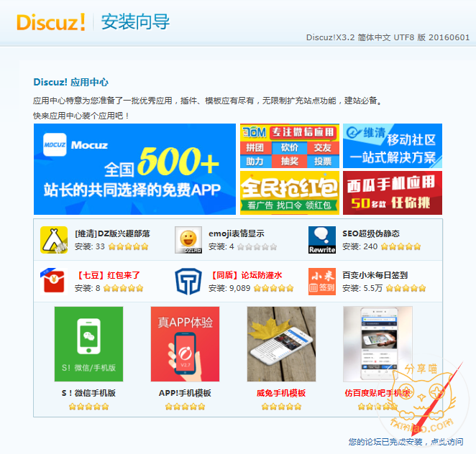
Task: Click the star rating of SEO超级伪静态
Action: click(401, 246)
